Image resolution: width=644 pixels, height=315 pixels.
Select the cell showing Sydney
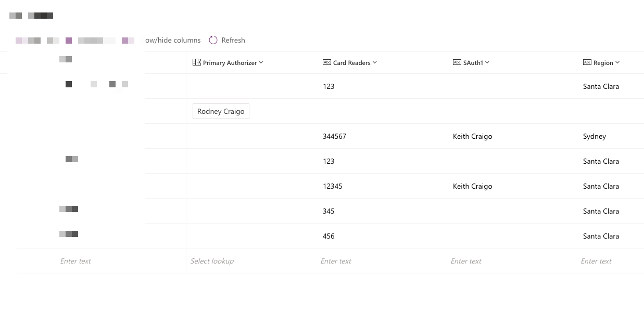(x=595, y=136)
